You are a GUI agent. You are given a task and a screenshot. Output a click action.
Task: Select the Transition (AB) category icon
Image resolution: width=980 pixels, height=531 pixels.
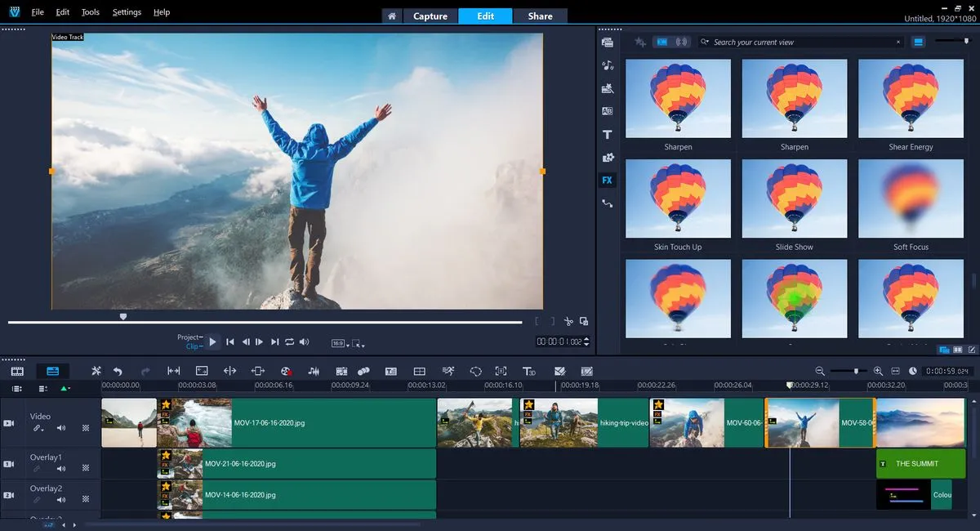607,110
